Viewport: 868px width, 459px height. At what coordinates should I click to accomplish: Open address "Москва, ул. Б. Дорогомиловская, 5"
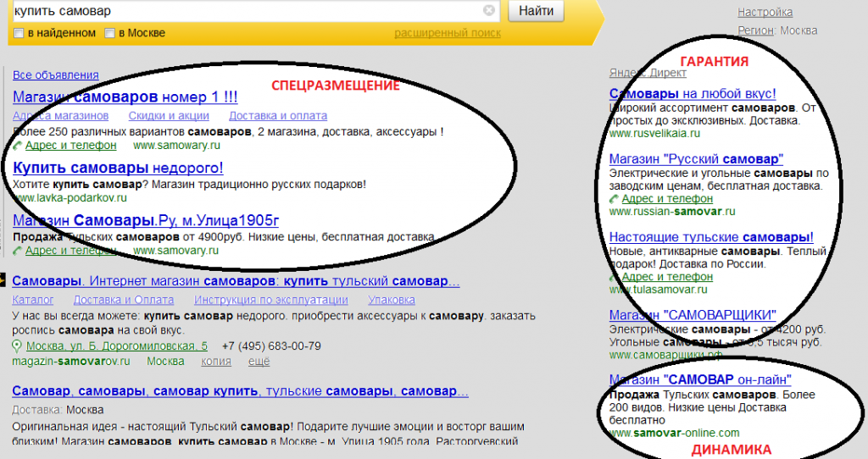(x=117, y=346)
